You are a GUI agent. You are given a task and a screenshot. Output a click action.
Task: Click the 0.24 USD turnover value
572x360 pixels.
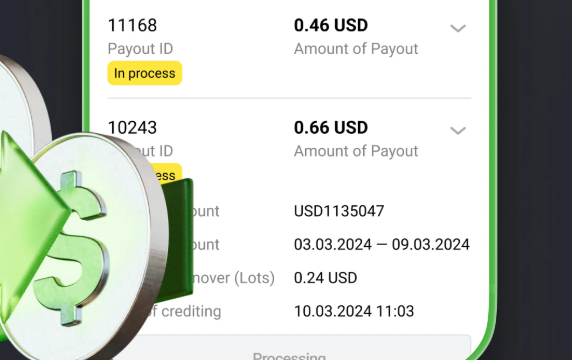325,278
